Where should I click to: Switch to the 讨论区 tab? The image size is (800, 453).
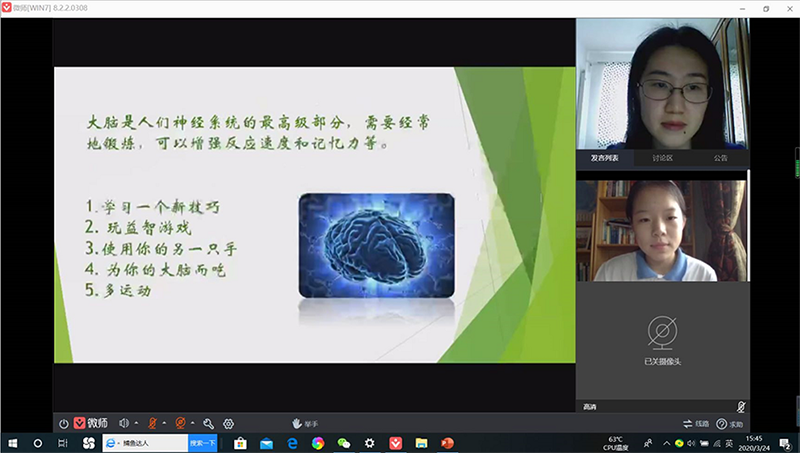pos(662,158)
